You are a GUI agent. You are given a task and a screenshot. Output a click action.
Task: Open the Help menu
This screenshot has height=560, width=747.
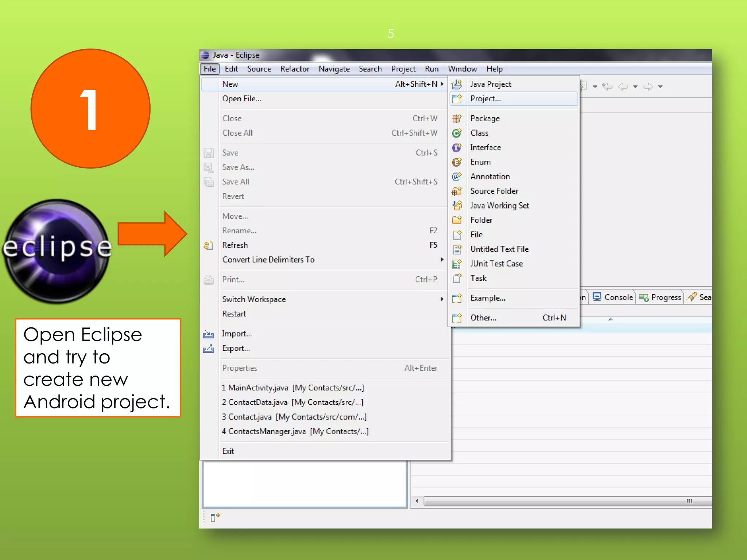pos(494,69)
